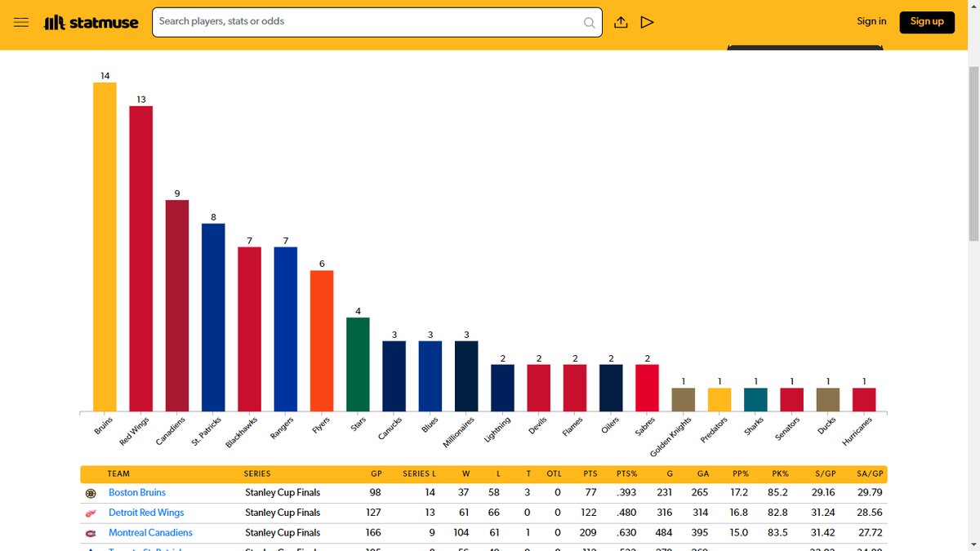Click the share upload icon
This screenshot has width=980, height=551.
tap(621, 22)
